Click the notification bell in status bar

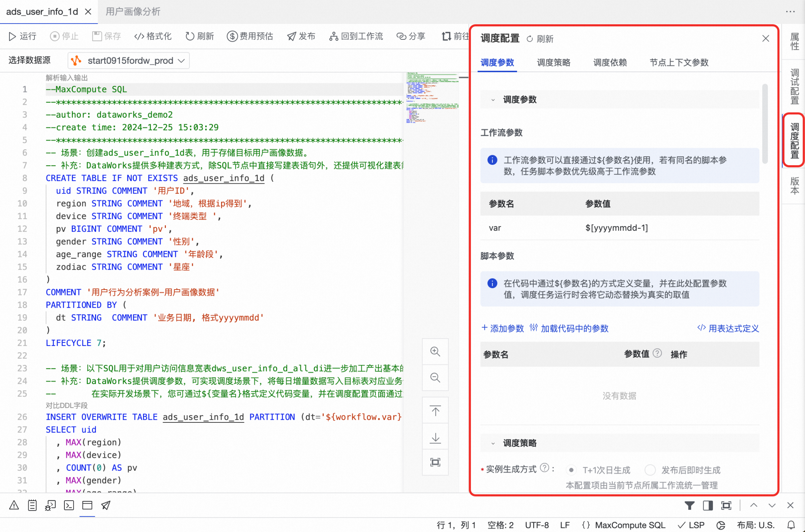[x=791, y=525]
